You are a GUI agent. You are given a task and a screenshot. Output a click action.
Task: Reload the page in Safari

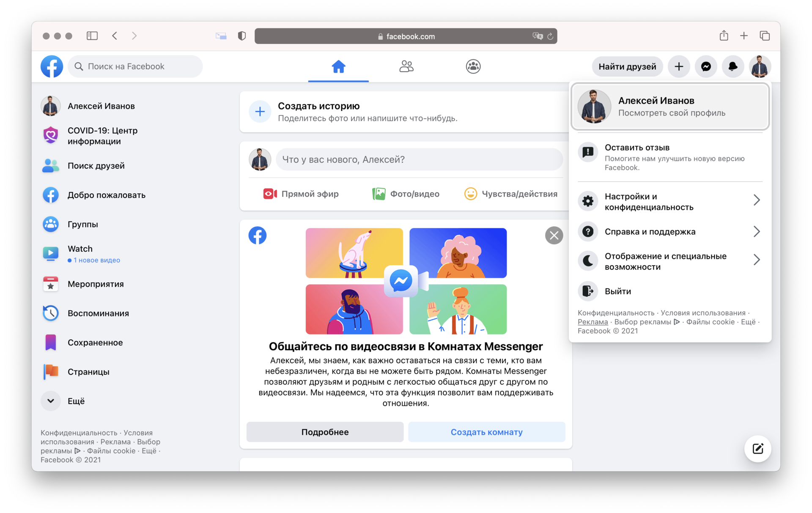550,36
